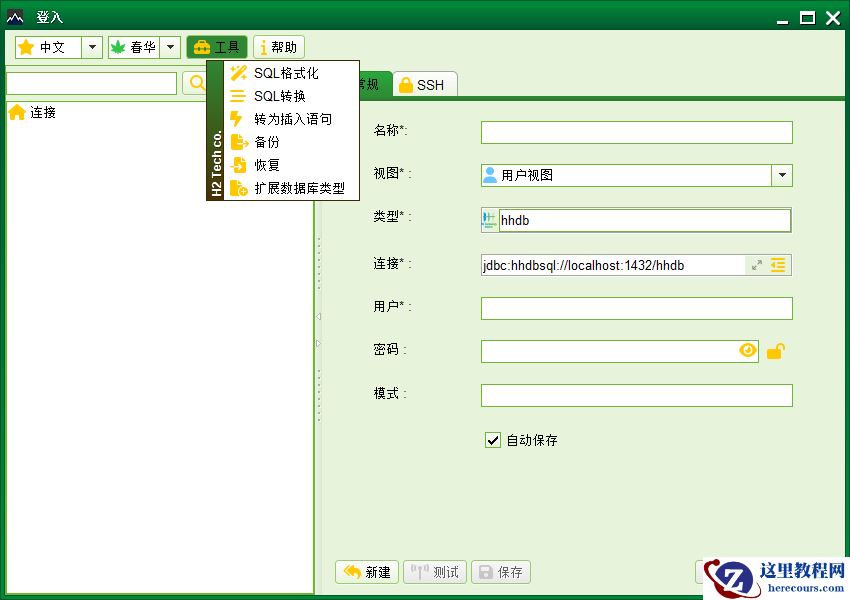Open the 中文 language dropdown
Image resolution: width=850 pixels, height=600 pixels.
91,46
